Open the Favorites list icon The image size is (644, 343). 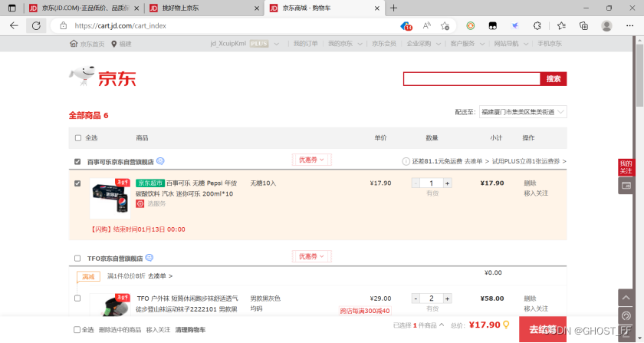(x=561, y=25)
